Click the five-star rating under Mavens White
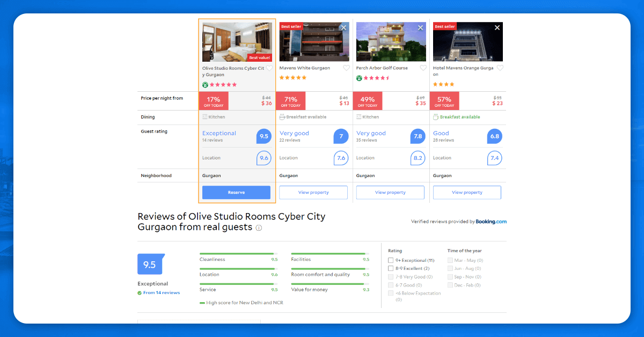The height and width of the screenshot is (337, 644). pos(293,78)
